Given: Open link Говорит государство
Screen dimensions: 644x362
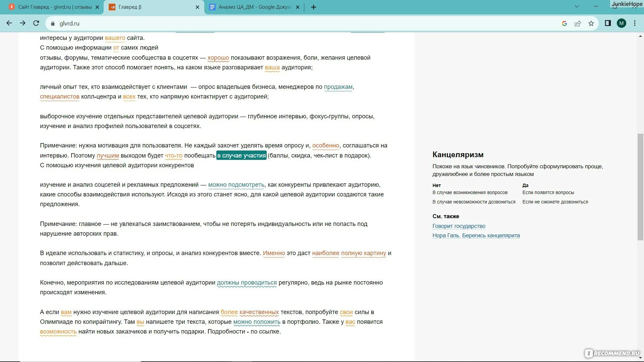Looking at the screenshot, I should (x=459, y=226).
